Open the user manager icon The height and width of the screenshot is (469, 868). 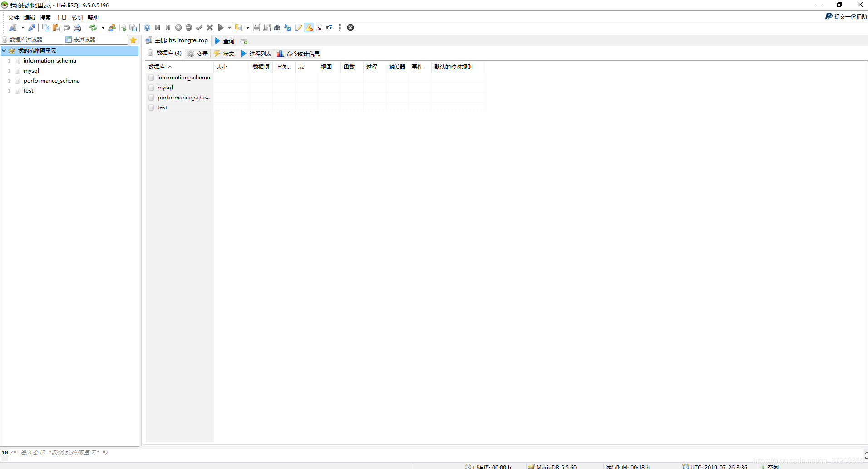pos(112,28)
